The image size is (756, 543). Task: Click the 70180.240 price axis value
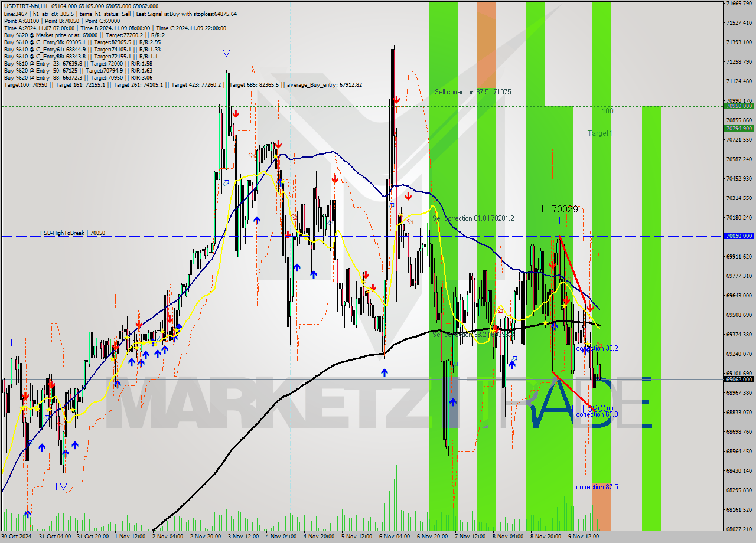740,218
